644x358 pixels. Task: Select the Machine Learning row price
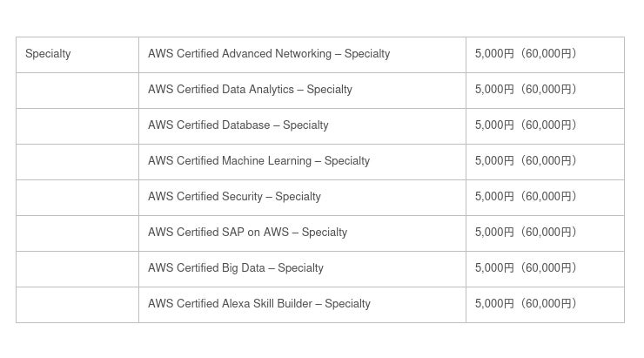[526, 161]
